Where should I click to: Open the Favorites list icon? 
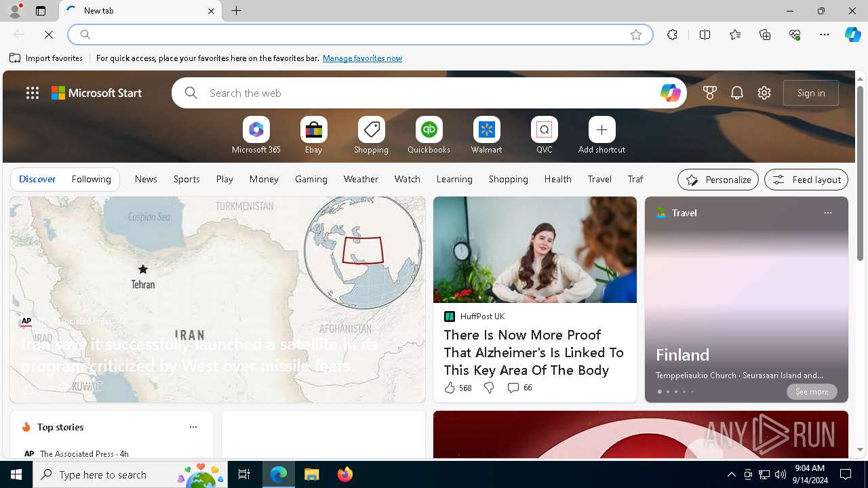[x=734, y=35]
